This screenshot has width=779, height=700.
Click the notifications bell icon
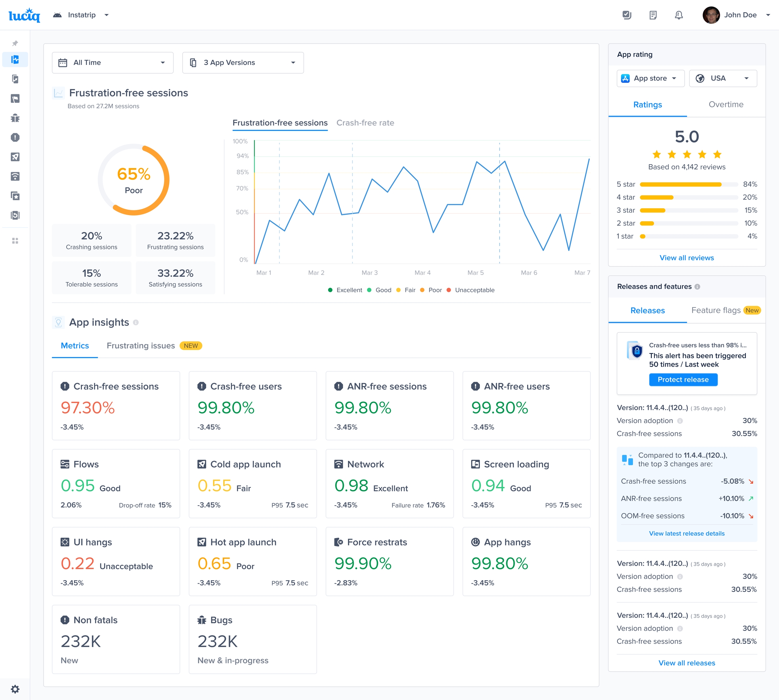[x=679, y=15]
